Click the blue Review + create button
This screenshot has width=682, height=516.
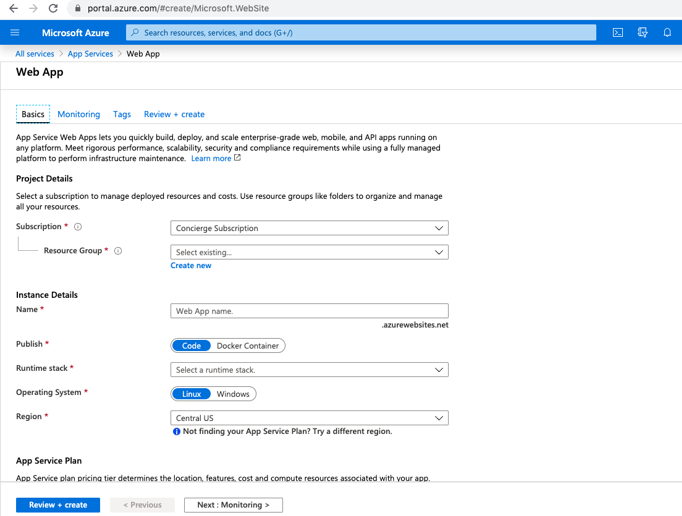tap(58, 505)
